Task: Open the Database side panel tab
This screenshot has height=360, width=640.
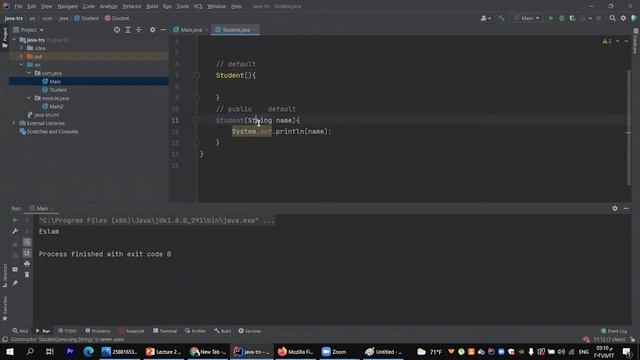Action: pyautogui.click(x=636, y=41)
